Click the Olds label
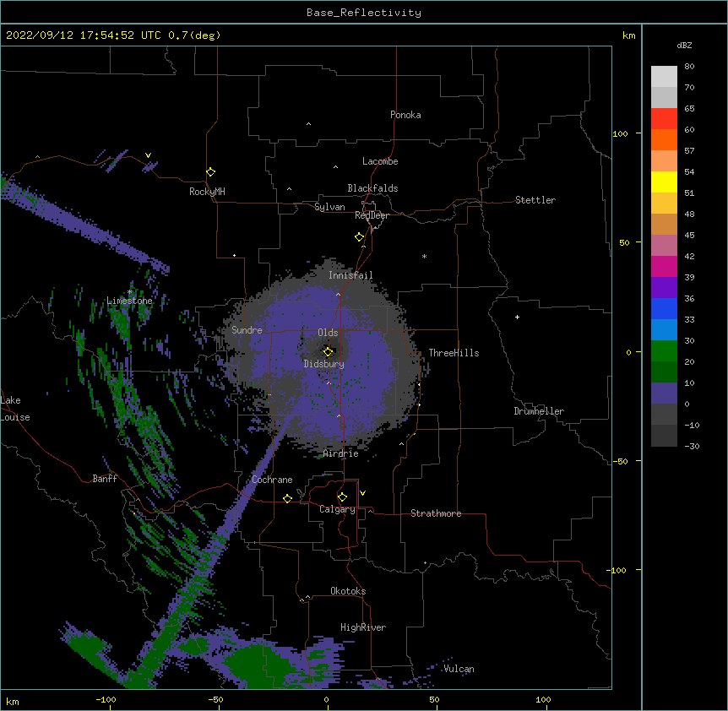Screen dimensions: 728x711 coord(328,333)
